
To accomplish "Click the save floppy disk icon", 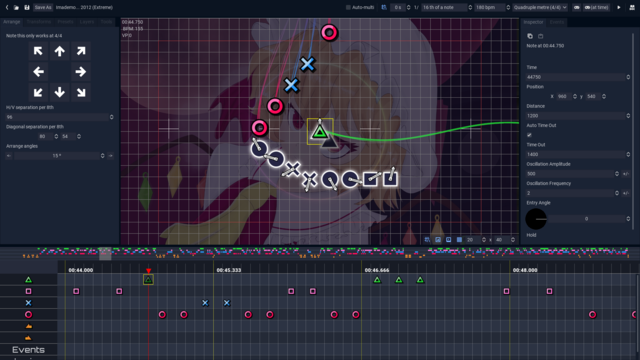I will [27, 7].
